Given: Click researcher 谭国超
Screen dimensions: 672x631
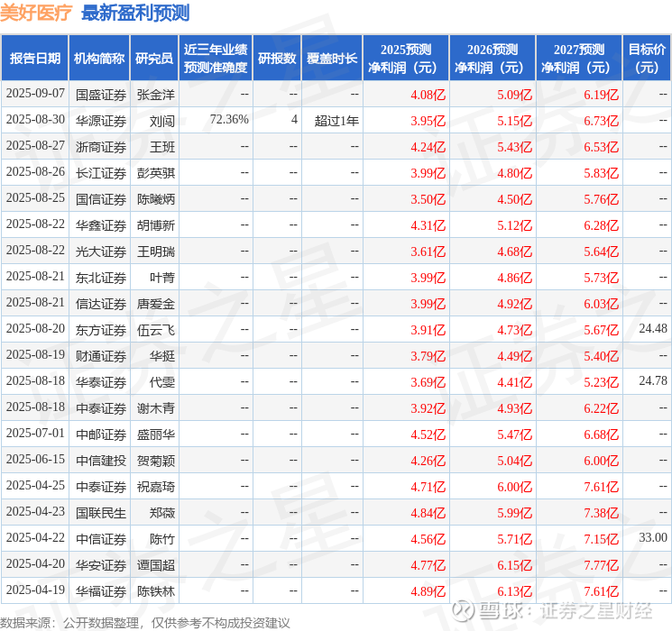Looking at the screenshot, I should coord(155,565).
